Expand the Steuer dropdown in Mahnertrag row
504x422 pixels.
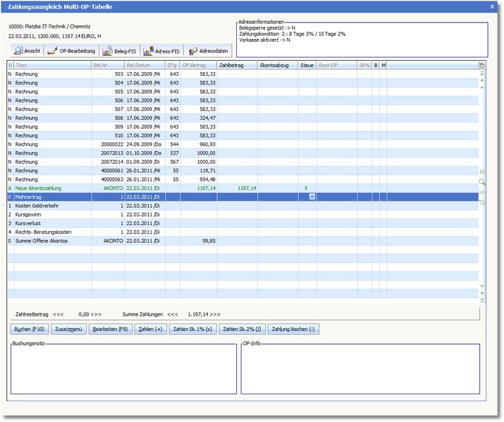312,197
